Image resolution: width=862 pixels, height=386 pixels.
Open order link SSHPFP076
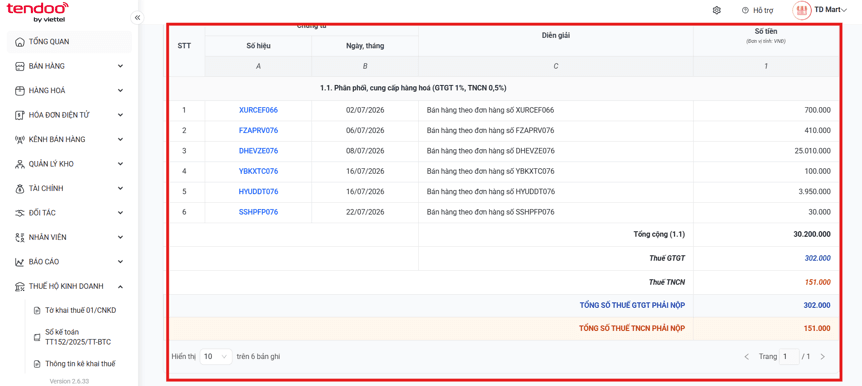pyautogui.click(x=258, y=212)
